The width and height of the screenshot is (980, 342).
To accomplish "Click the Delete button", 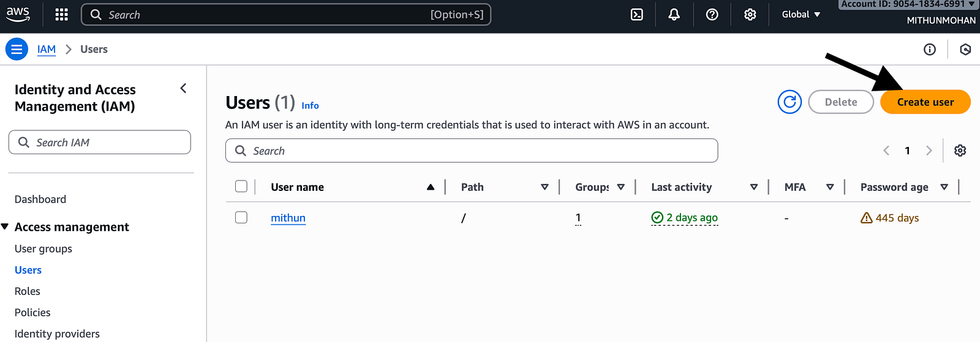I will pyautogui.click(x=841, y=102).
